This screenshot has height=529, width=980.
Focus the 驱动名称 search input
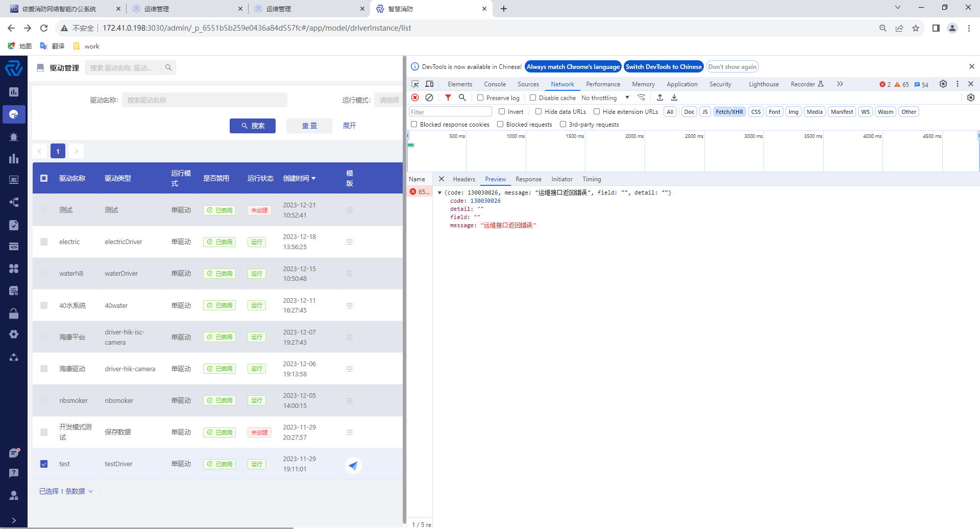(205, 100)
